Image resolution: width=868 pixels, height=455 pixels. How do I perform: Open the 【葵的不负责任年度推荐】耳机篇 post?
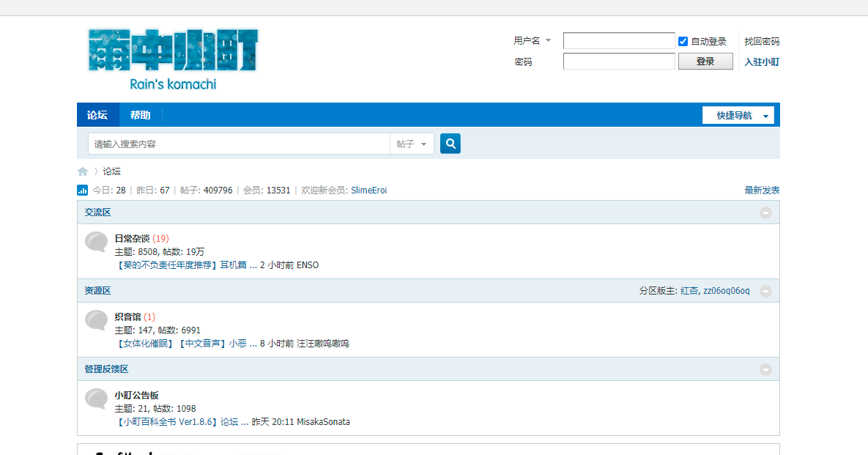coord(185,265)
